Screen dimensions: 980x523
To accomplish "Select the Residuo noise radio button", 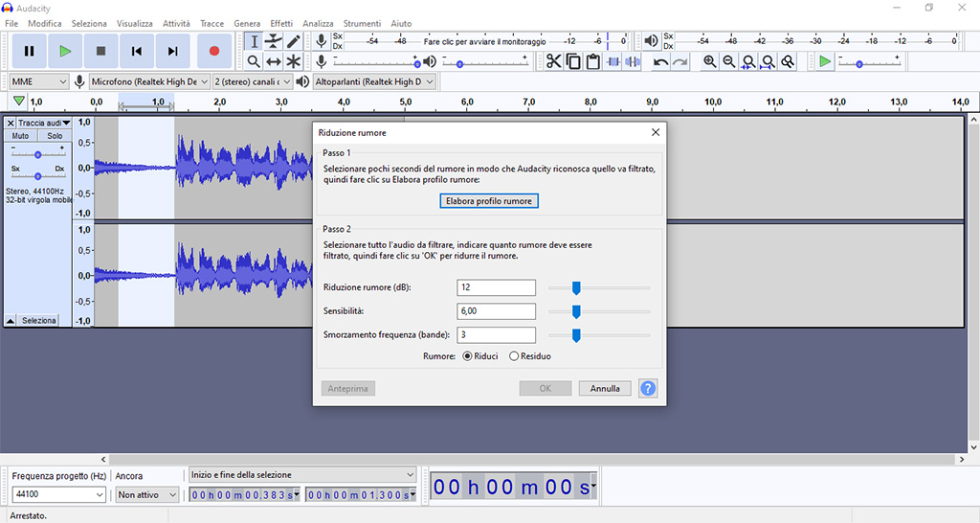I will click(x=514, y=356).
